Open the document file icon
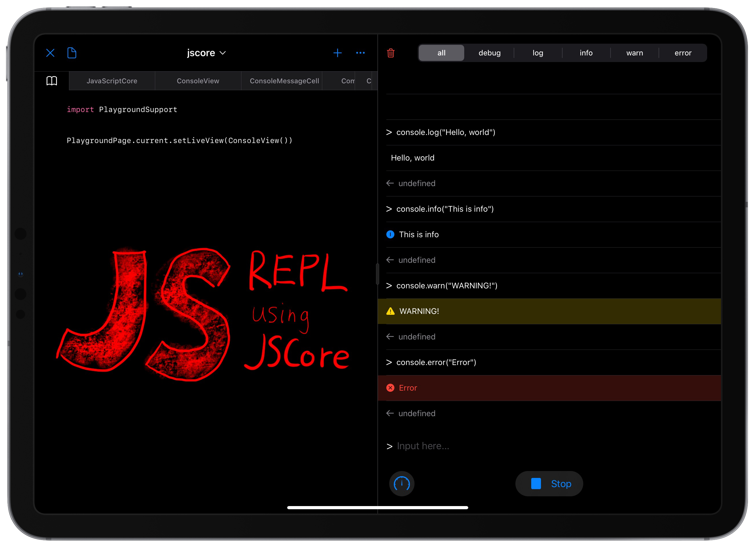 (x=72, y=53)
